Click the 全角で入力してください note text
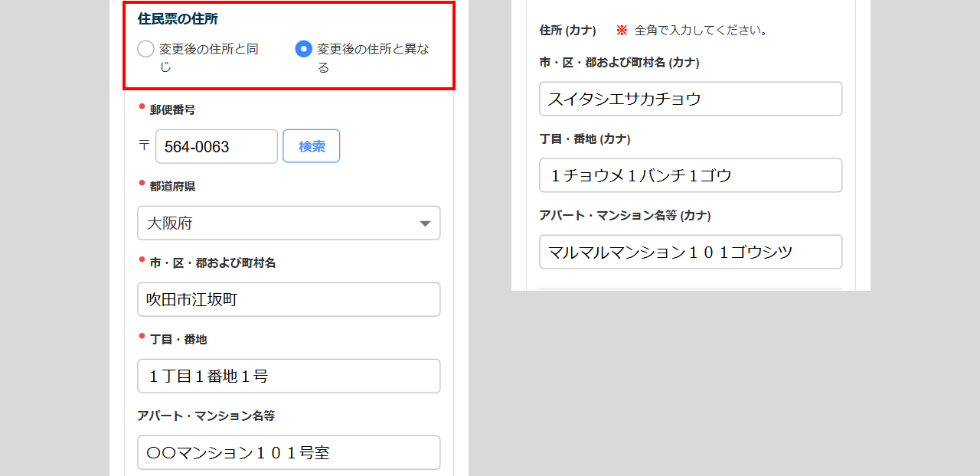 [701, 31]
